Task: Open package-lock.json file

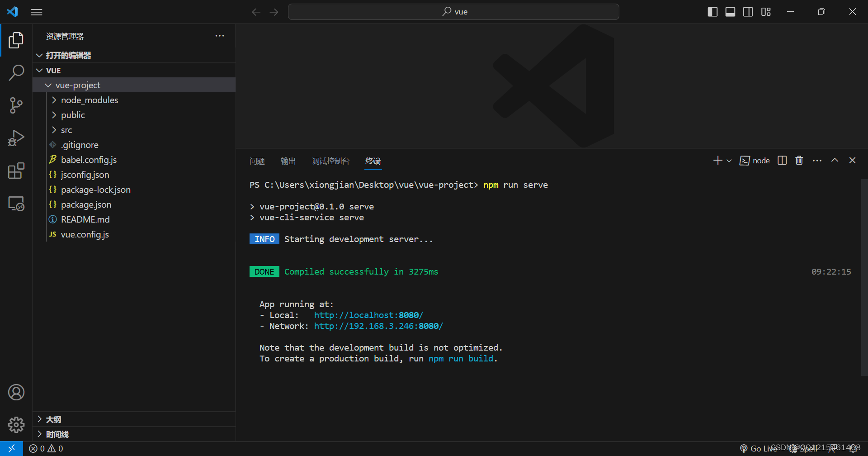Action: [134, 190]
